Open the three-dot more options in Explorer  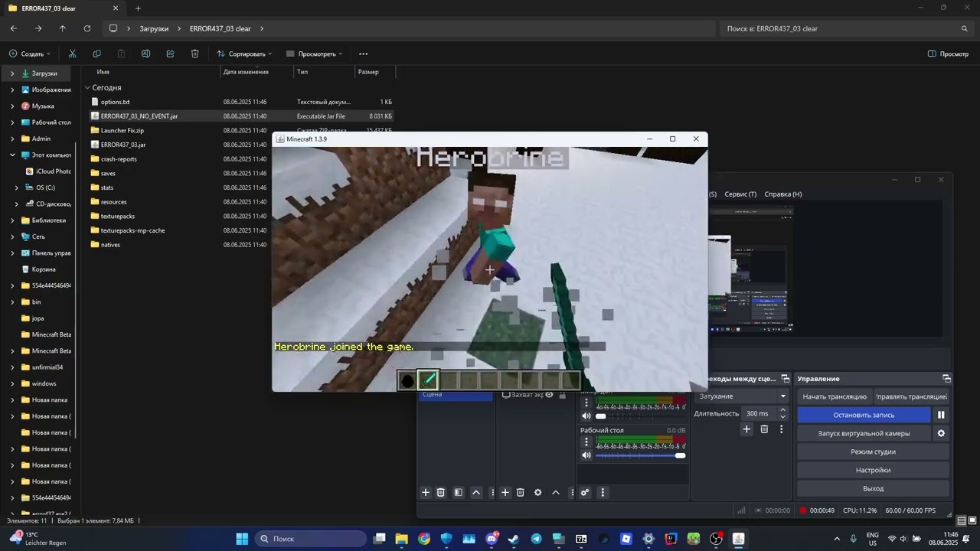363,54
